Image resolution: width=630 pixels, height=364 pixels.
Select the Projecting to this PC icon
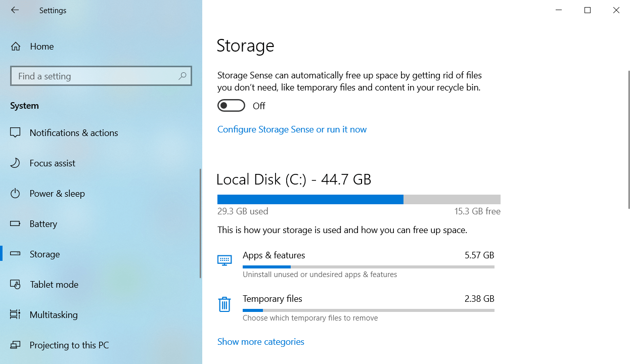pos(16,345)
